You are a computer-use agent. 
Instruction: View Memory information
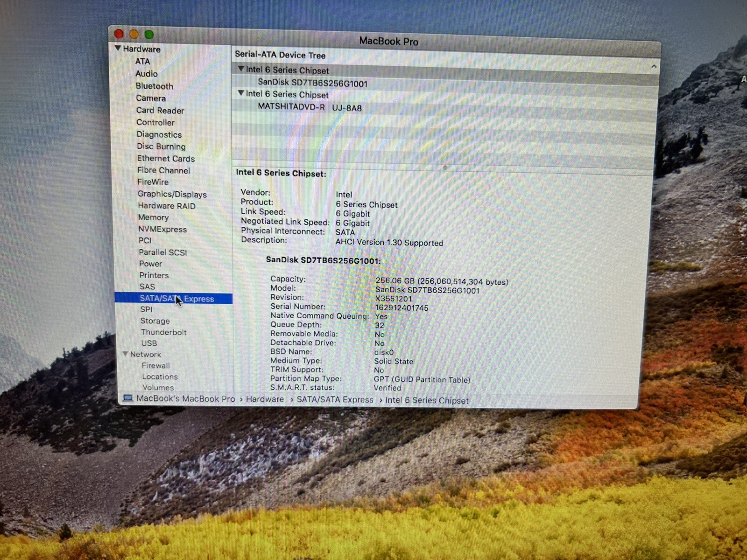point(153,217)
